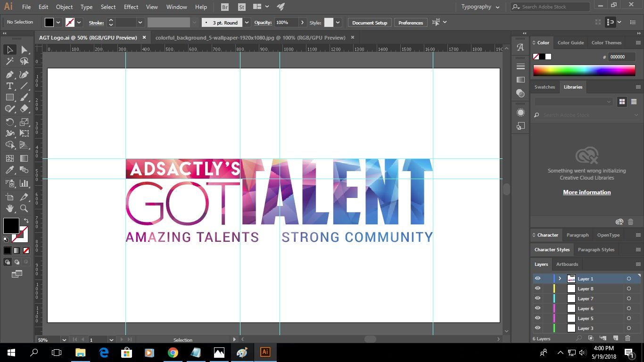Open the More information link

pyautogui.click(x=586, y=192)
